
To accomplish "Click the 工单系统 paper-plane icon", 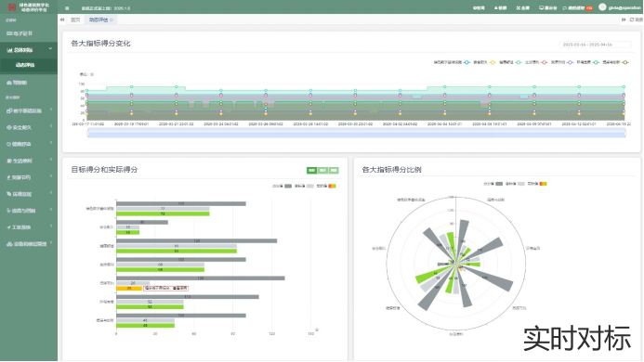I will [9, 227].
